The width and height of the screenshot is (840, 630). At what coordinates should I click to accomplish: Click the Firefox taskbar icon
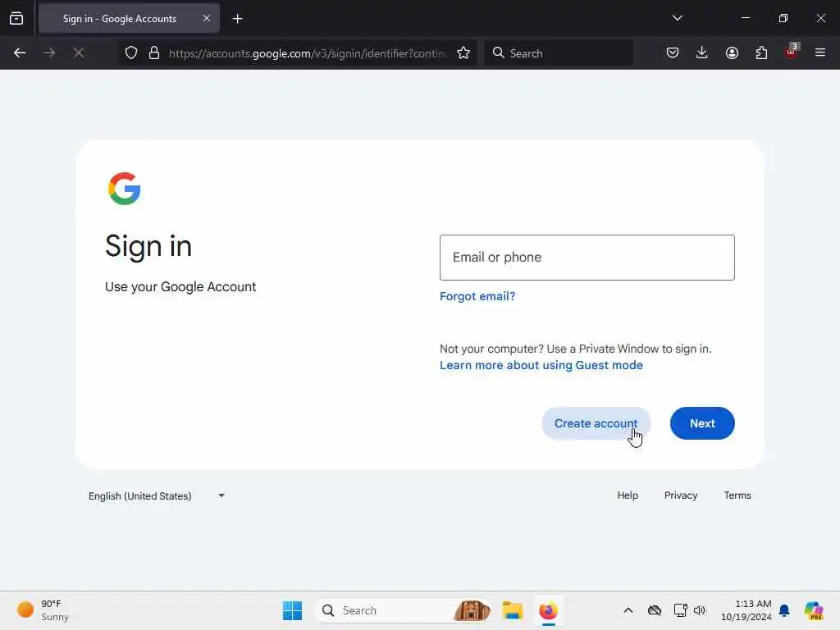(x=549, y=610)
